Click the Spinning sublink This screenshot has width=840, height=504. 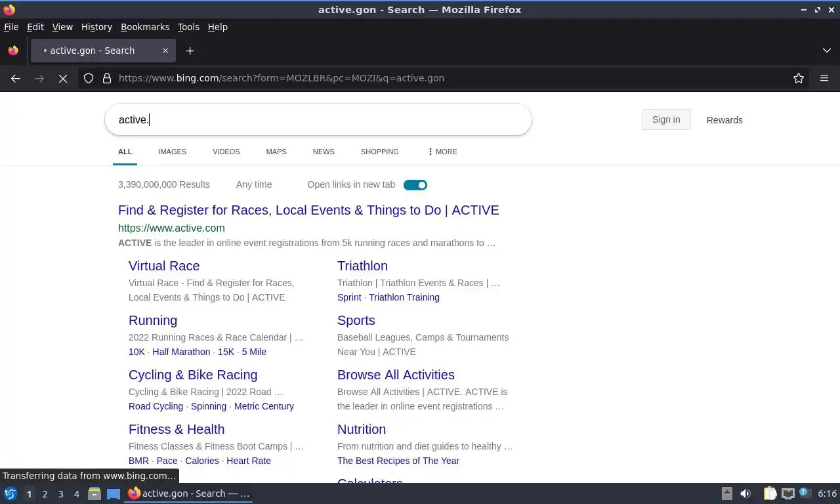click(x=209, y=406)
